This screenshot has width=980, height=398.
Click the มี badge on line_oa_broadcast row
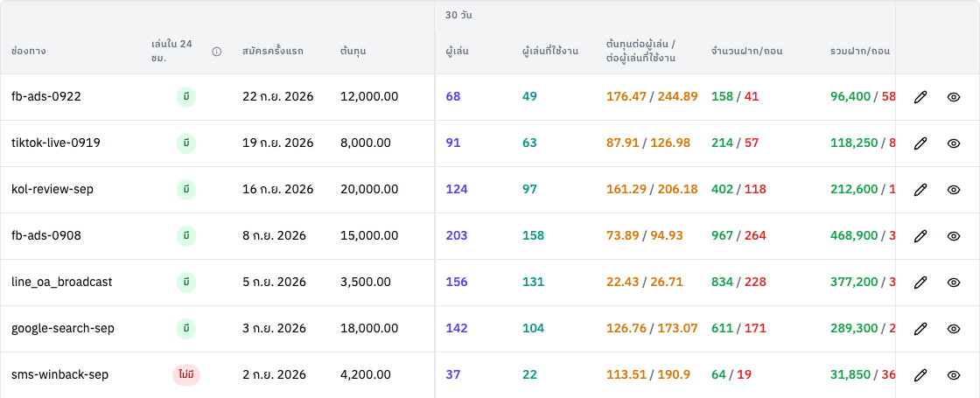186,283
